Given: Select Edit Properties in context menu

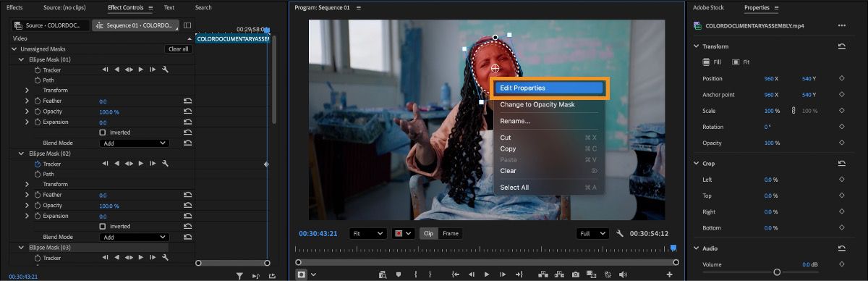Looking at the screenshot, I should (549, 88).
